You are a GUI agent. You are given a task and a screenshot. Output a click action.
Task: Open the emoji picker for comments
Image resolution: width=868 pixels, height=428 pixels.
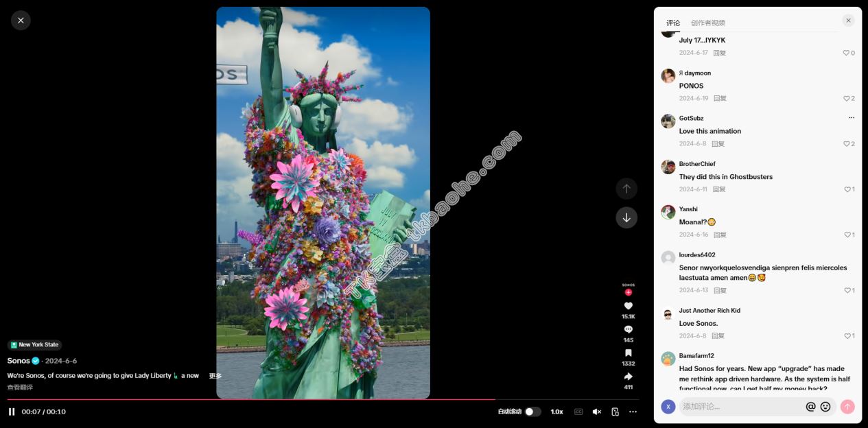coord(825,407)
